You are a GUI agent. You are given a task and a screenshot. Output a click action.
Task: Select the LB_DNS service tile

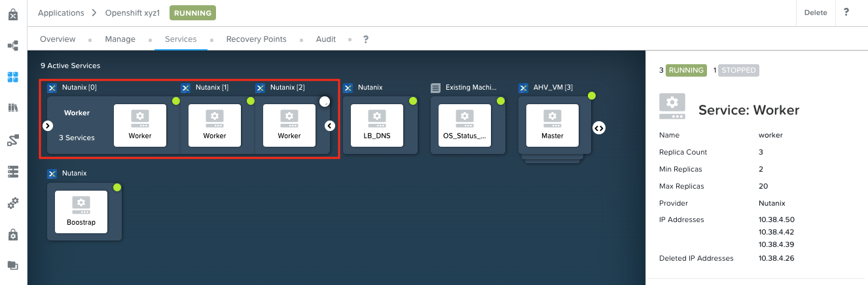378,125
